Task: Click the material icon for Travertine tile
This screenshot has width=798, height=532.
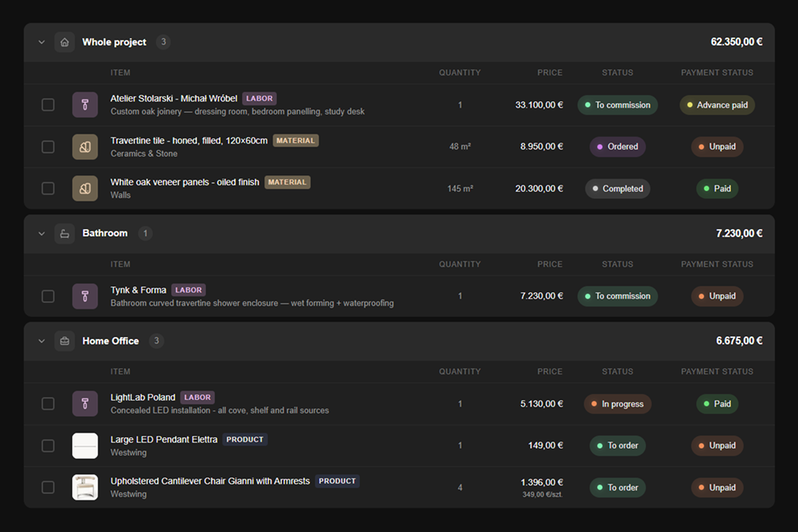Action: (85, 147)
